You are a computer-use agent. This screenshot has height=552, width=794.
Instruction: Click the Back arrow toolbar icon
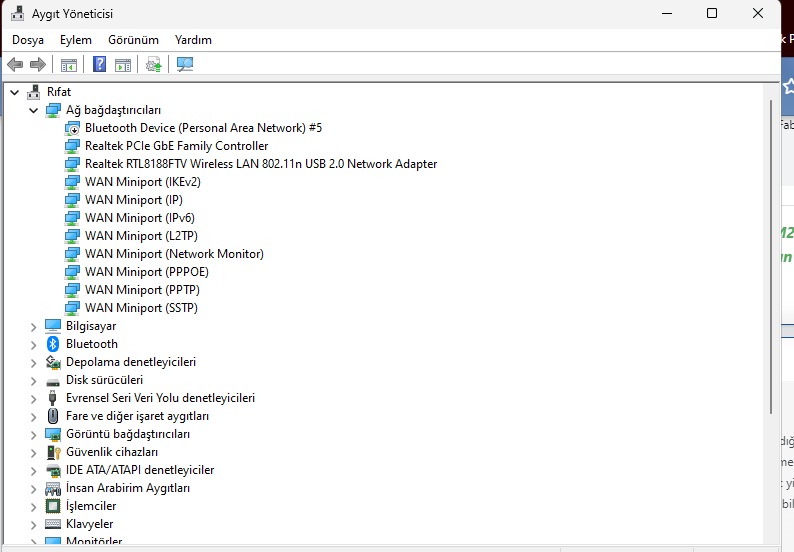tap(15, 64)
